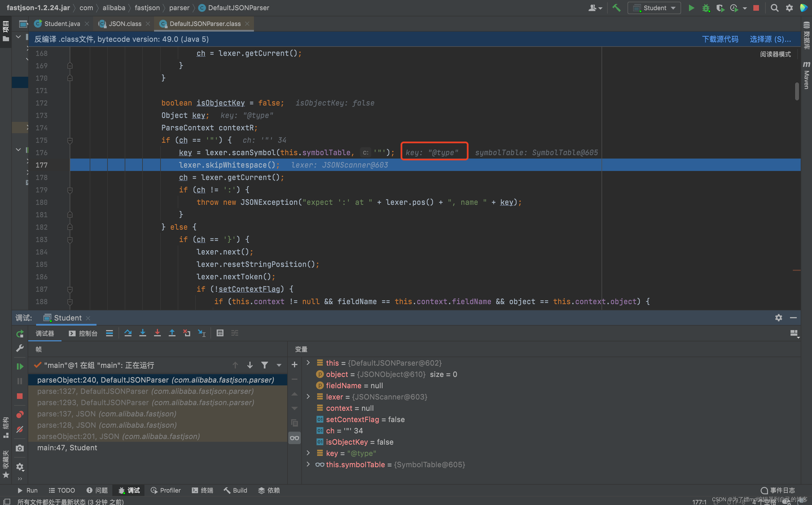Viewport: 812px width, 505px height.
Task: Expand the key variable node
Action: tap(308, 453)
